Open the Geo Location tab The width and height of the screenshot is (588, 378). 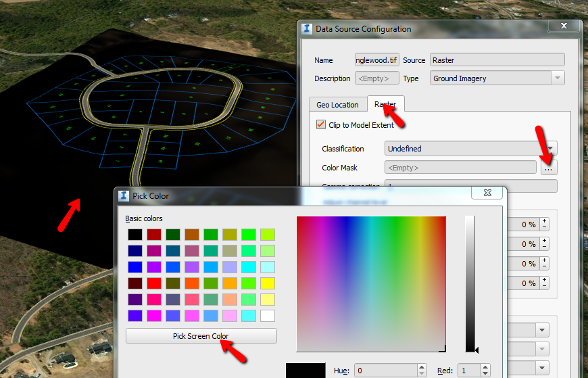click(x=337, y=105)
